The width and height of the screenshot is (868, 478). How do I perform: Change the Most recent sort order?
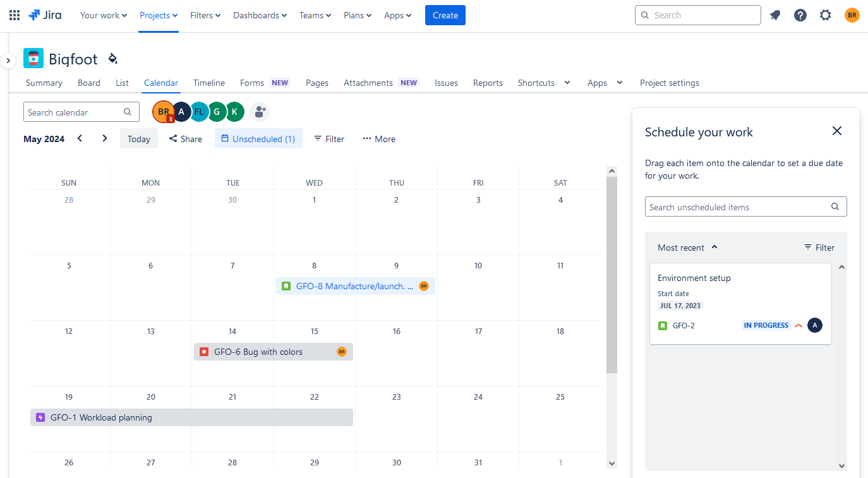687,248
